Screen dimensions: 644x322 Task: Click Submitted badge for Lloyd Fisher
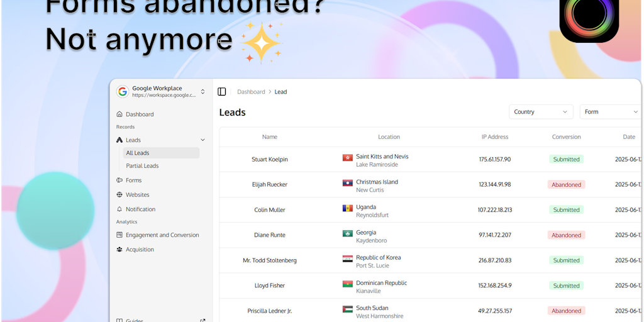click(567, 286)
